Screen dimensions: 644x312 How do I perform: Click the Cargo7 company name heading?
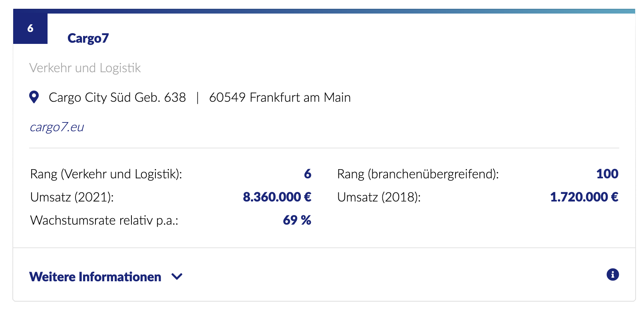pos(88,38)
